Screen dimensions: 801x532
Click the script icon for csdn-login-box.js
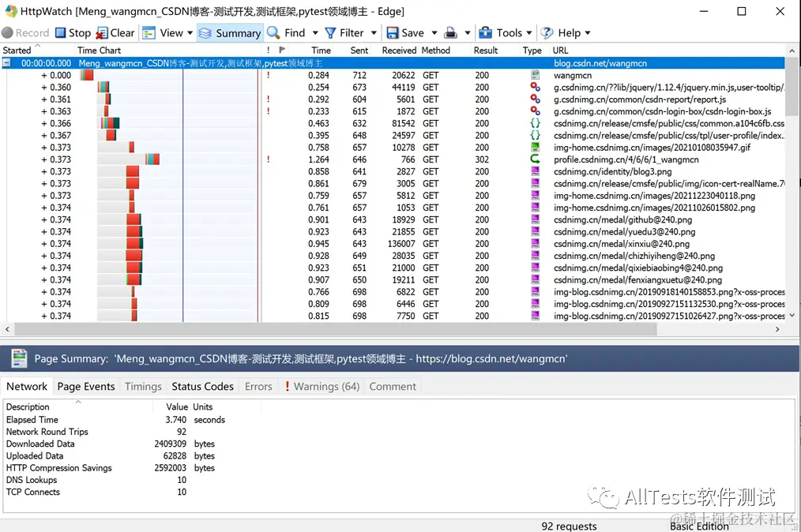tap(535, 111)
